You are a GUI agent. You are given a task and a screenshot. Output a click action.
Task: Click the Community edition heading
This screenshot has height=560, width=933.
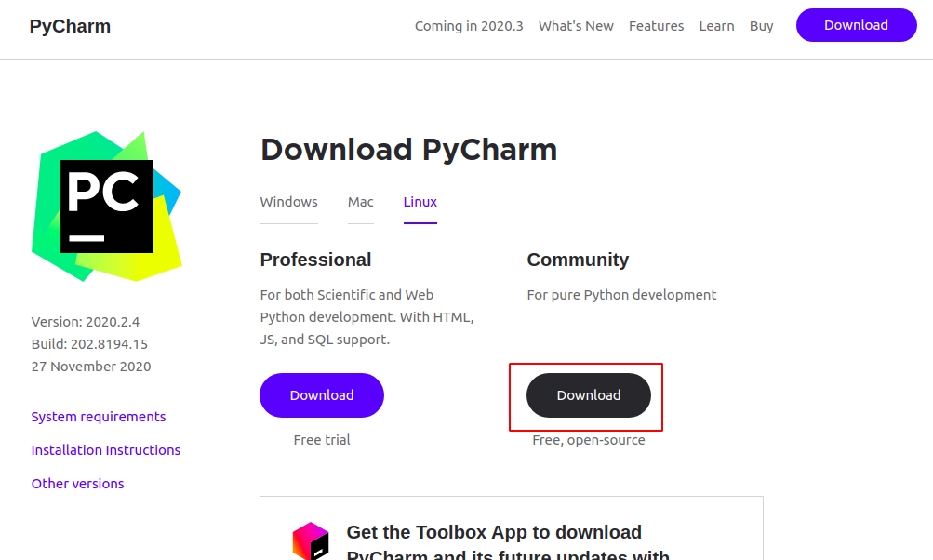coord(578,260)
